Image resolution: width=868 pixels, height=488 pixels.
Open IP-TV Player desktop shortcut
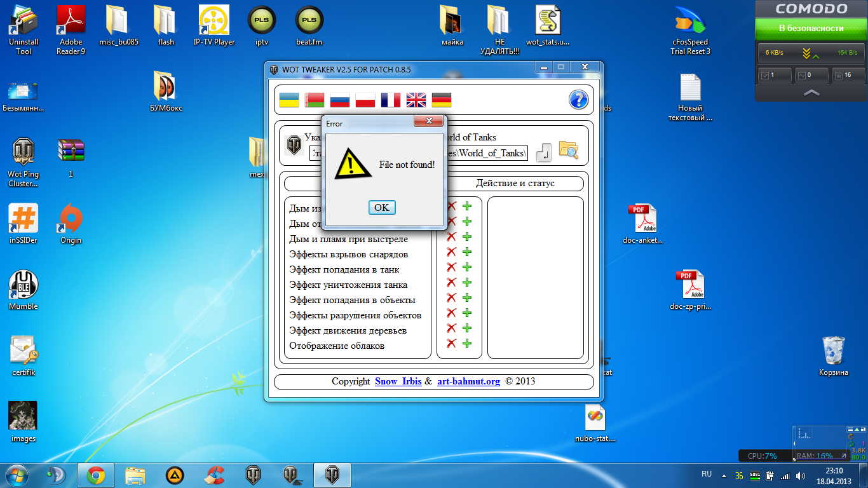(214, 25)
